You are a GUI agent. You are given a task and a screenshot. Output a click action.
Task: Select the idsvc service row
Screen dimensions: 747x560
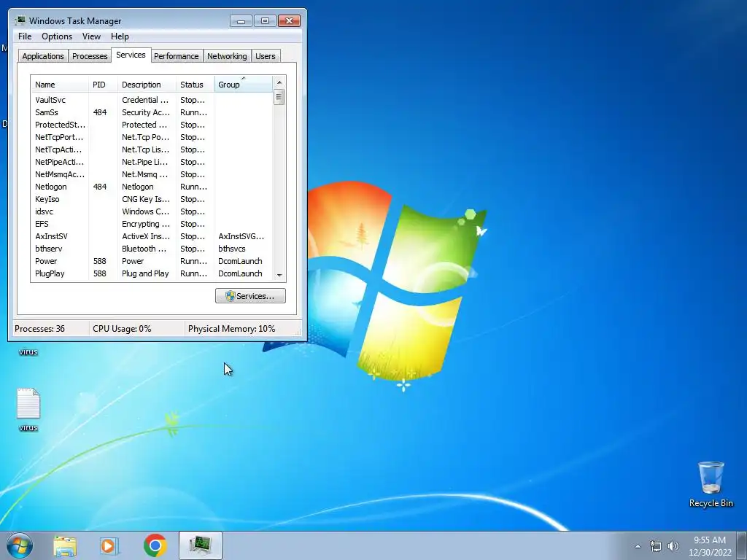[x=152, y=211]
